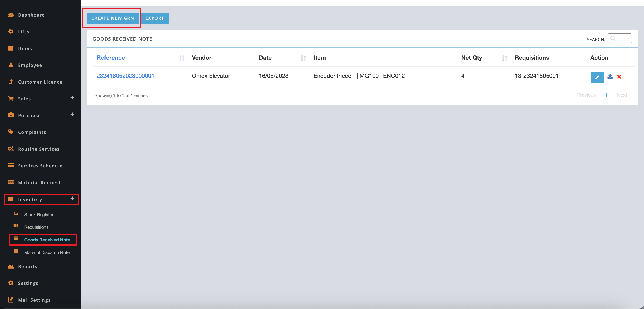This screenshot has height=309, width=644.
Task: Open the Routine Services menu item
Action: (x=39, y=149)
